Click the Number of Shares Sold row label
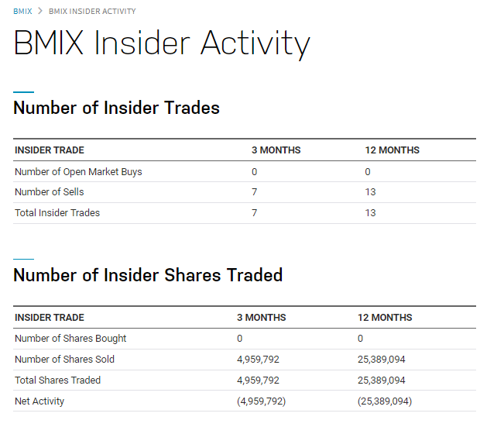Viewport: 504px width, 427px height. 64,359
